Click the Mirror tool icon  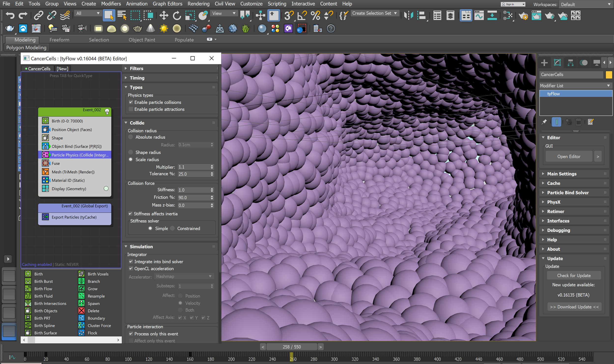tap(408, 15)
